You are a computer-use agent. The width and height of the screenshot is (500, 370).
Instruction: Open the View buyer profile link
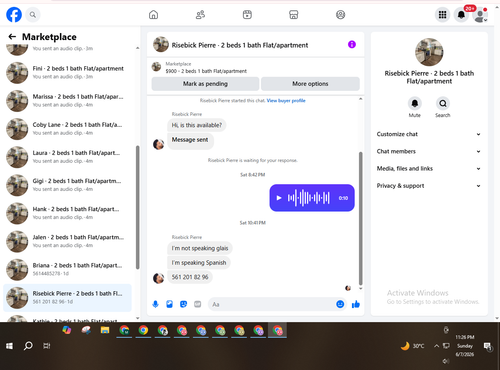[286, 100]
